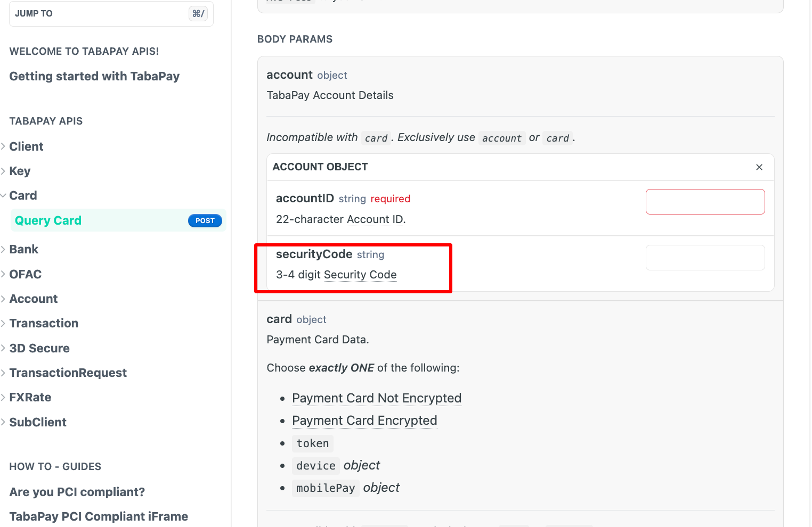Expand the OFAC section chevron
Image resolution: width=812 pixels, height=527 pixels.
[3, 274]
